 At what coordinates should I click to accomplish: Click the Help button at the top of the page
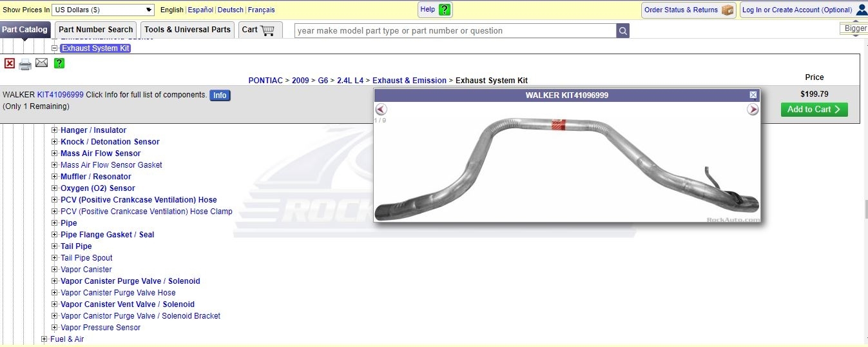(x=435, y=10)
